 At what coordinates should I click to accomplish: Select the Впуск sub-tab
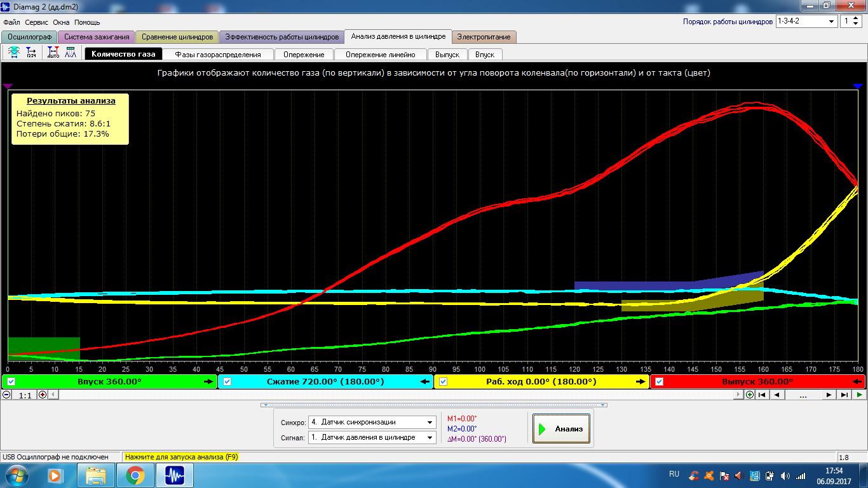[x=485, y=54]
